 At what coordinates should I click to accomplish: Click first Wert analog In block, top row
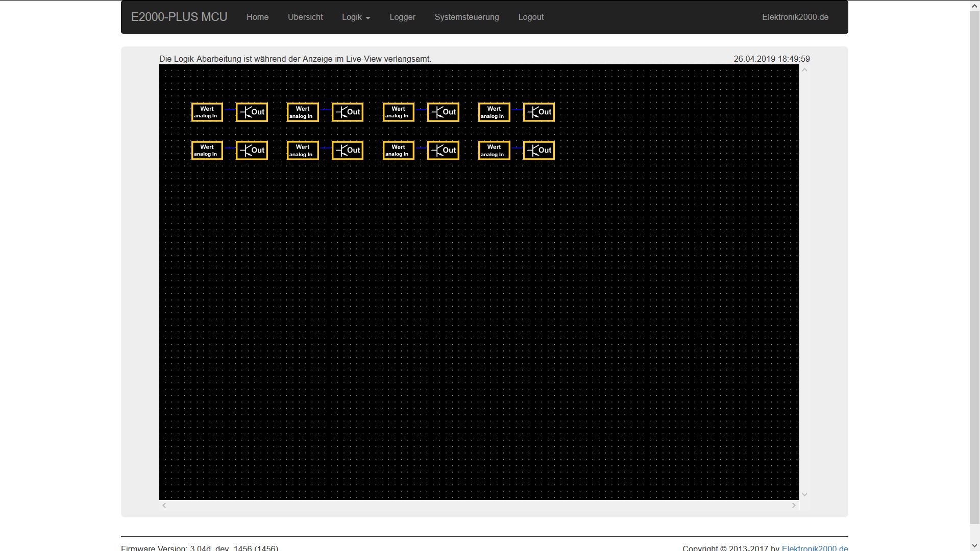pyautogui.click(x=207, y=112)
